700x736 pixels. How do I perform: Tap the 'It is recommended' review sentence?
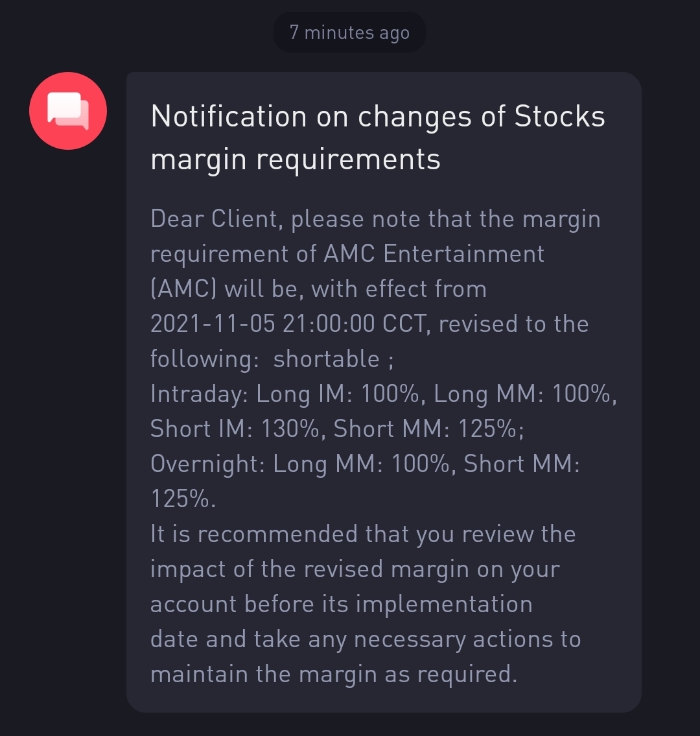point(363,534)
